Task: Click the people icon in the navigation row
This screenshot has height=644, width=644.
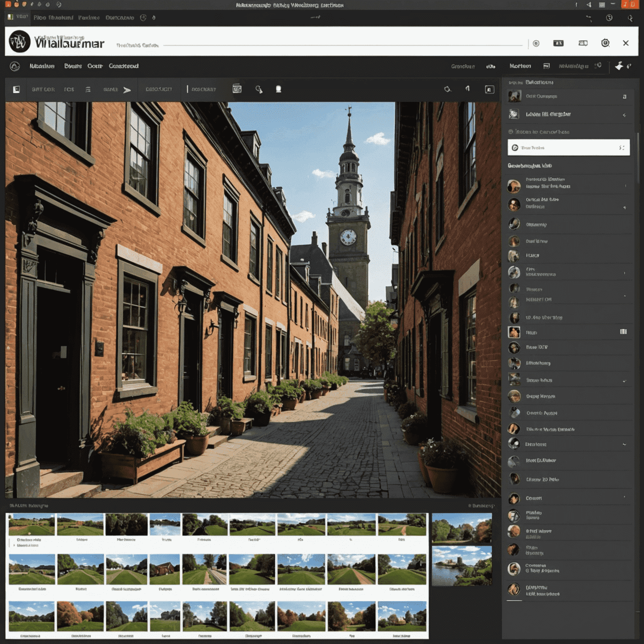Action: point(491,66)
